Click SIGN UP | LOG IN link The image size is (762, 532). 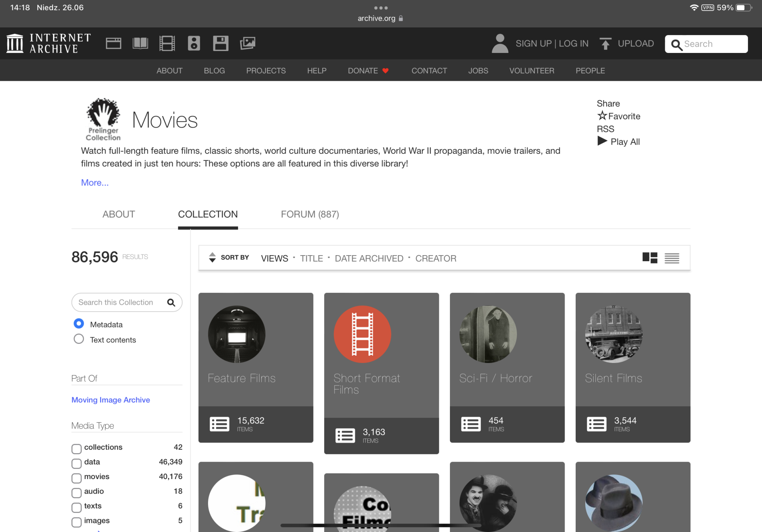552,43
